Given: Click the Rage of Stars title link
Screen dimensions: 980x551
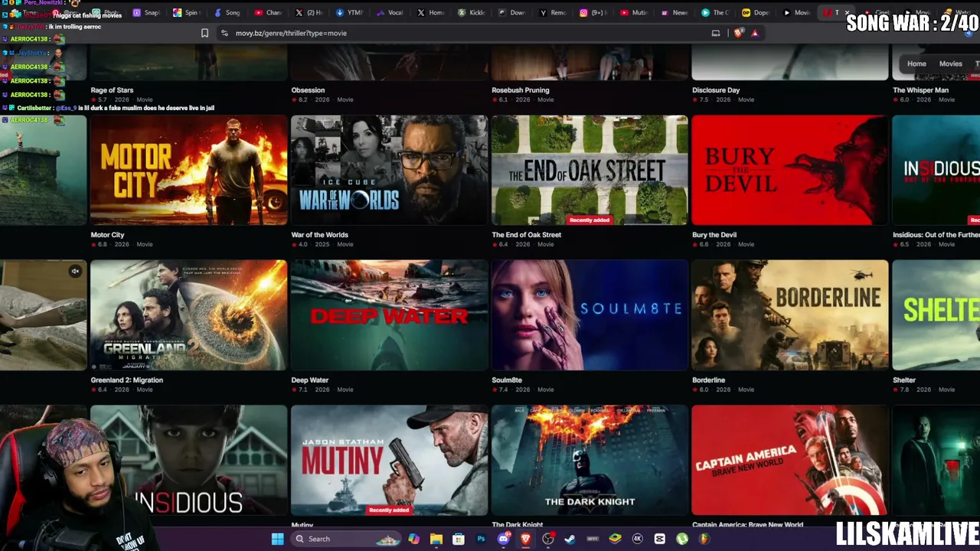Looking at the screenshot, I should pos(112,90).
